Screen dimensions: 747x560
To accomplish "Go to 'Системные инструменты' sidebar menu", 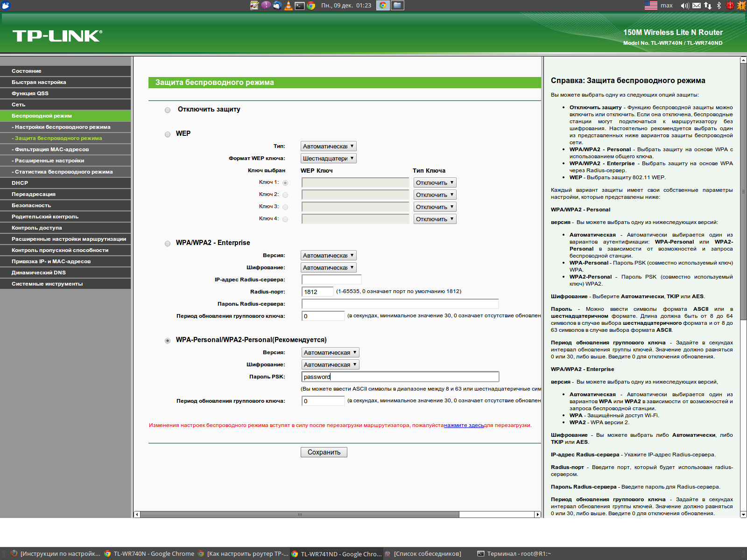I will (47, 284).
